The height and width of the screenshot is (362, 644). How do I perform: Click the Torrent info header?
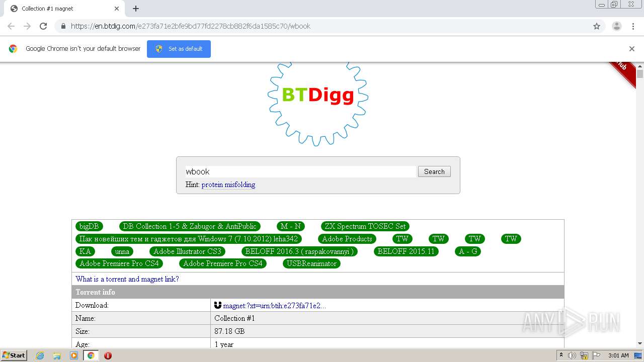pyautogui.click(x=318, y=292)
